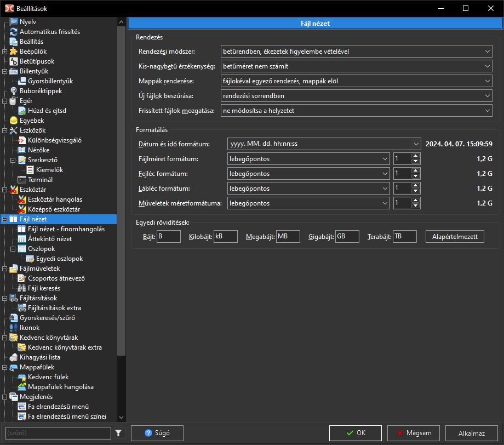Click the Csoportos átnevező rename icon
The height and width of the screenshot is (445, 504).
(21, 278)
